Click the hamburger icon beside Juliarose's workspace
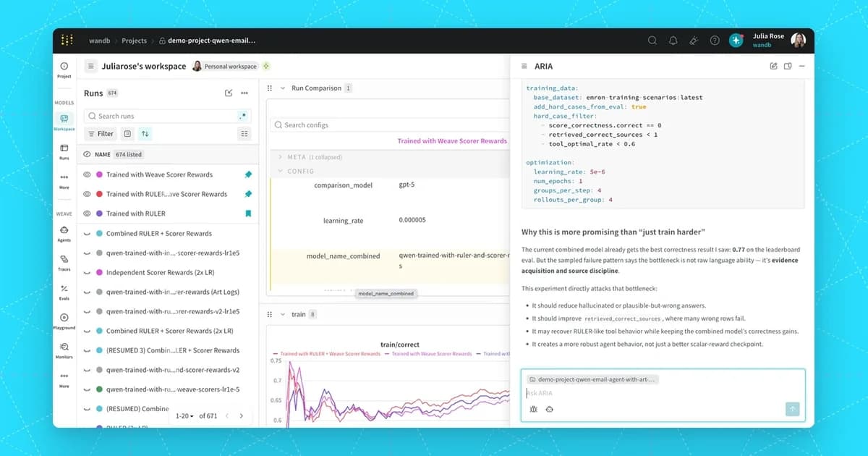868x456 pixels. click(90, 66)
